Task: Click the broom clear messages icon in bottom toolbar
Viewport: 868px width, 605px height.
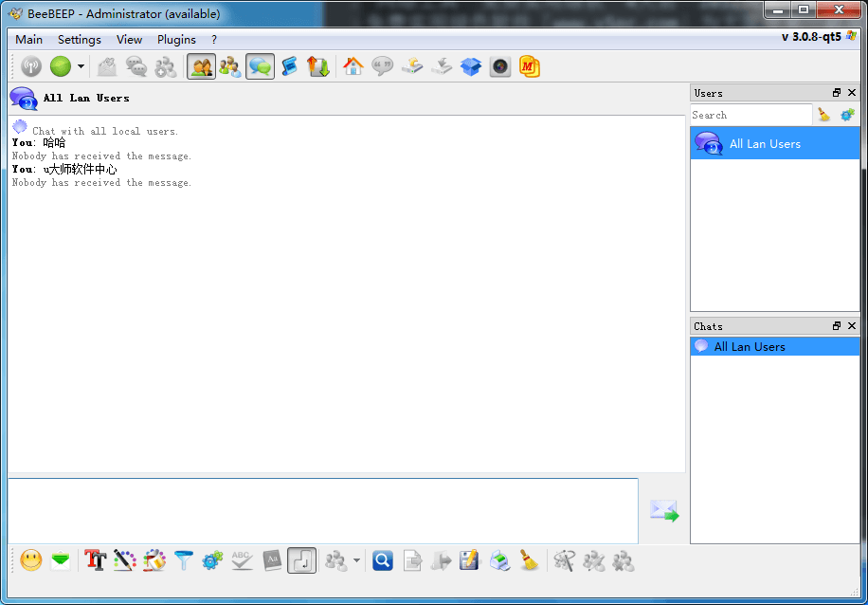Action: point(530,560)
